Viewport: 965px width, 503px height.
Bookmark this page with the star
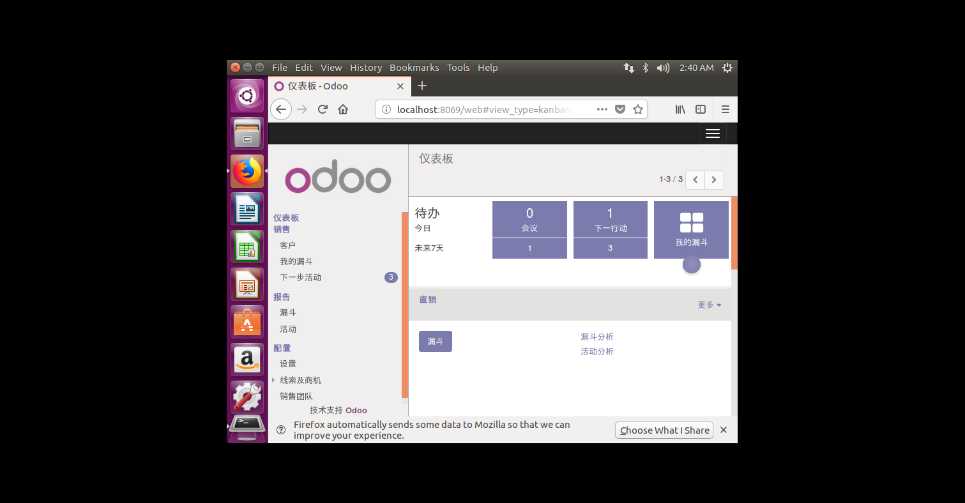click(x=638, y=109)
